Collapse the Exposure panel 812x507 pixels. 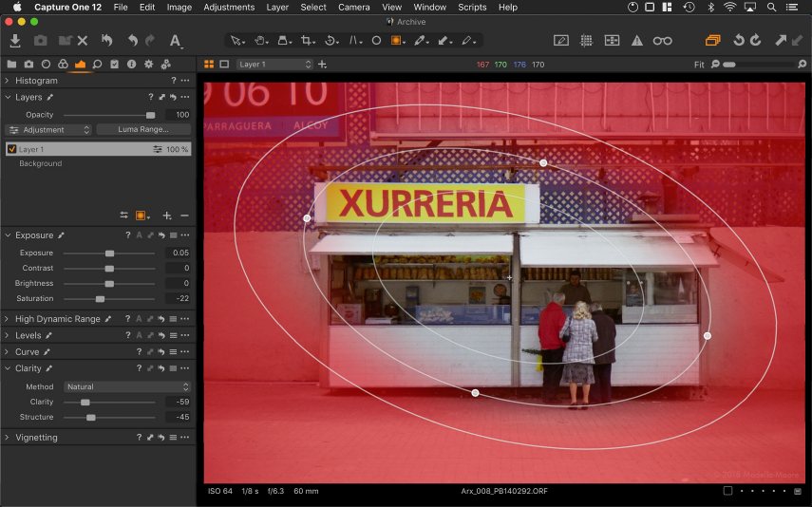coord(8,235)
